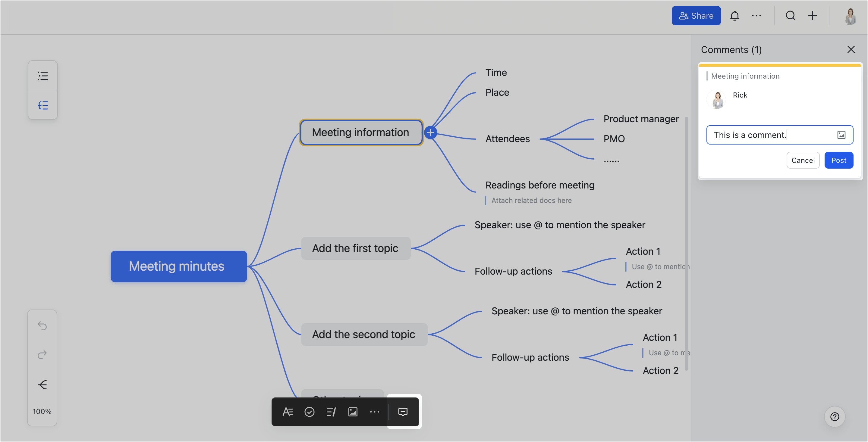
Task: Click the 100% zoom level control
Action: 42,411
